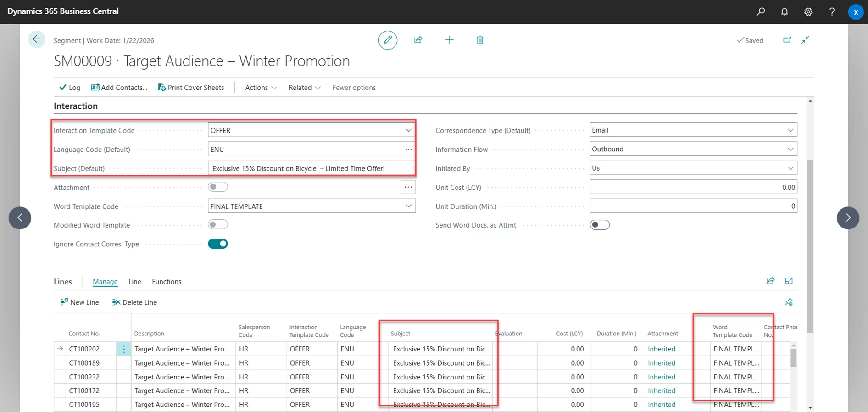
Task: Click the share icon in page header
Action: pyautogui.click(x=418, y=40)
